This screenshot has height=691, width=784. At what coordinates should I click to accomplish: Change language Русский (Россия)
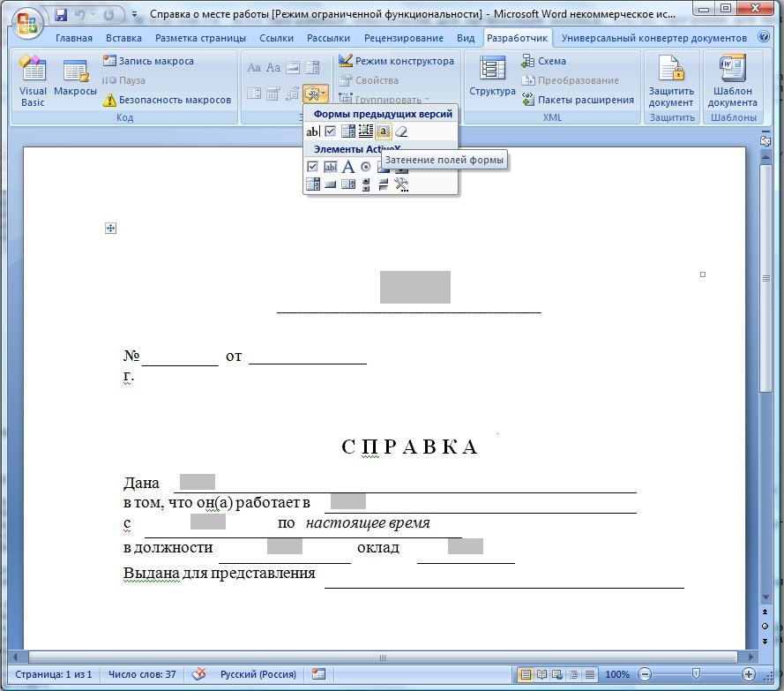point(258,674)
